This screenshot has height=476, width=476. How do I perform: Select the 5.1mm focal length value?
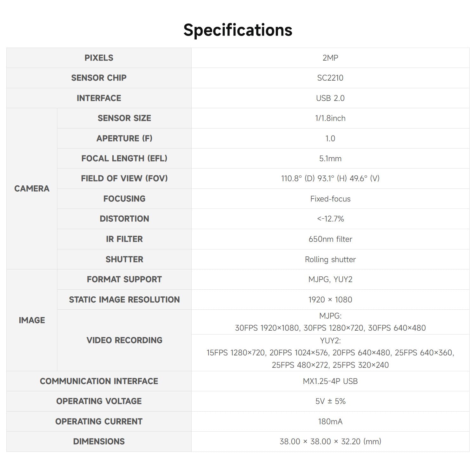coord(330,158)
